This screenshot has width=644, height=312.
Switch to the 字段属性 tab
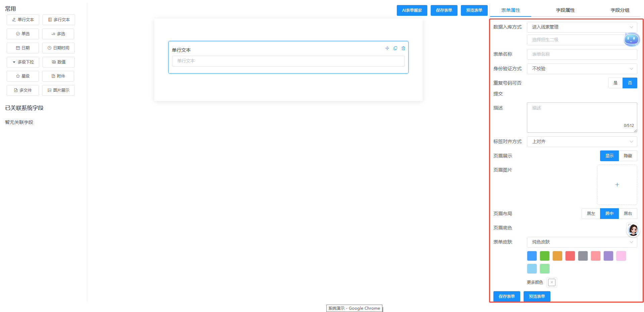pos(565,10)
